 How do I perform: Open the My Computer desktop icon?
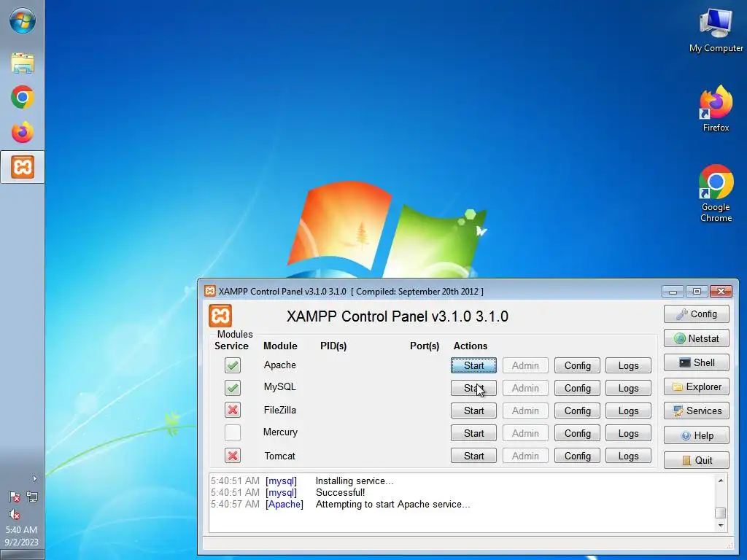[716, 30]
